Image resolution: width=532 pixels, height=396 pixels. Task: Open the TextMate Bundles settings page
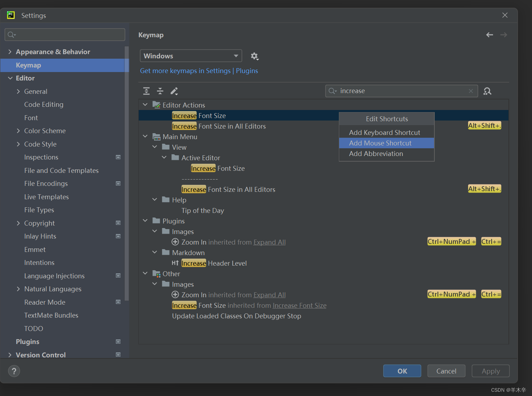tap(51, 315)
